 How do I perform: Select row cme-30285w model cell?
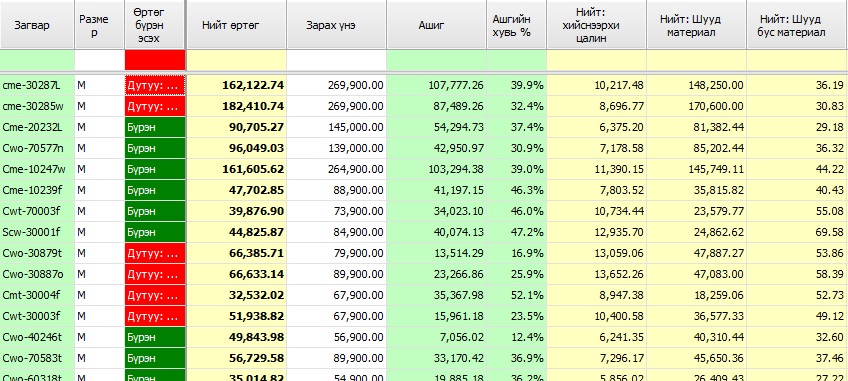pyautogui.click(x=37, y=106)
